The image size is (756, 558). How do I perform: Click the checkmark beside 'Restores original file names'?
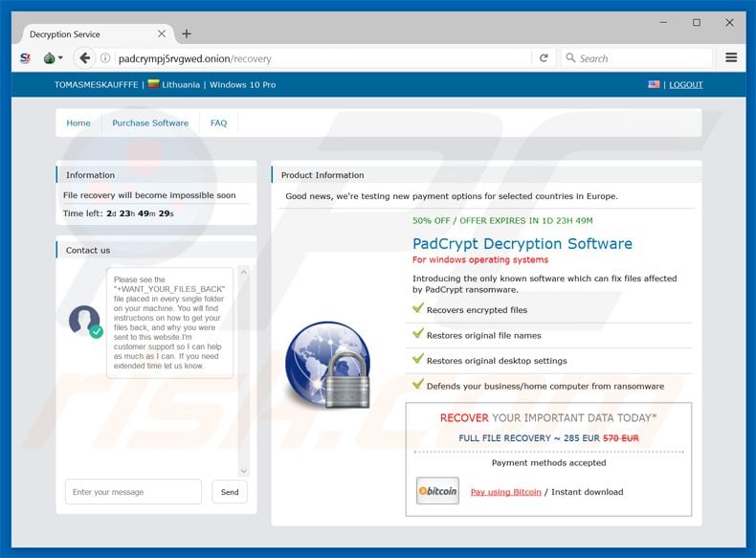[418, 333]
